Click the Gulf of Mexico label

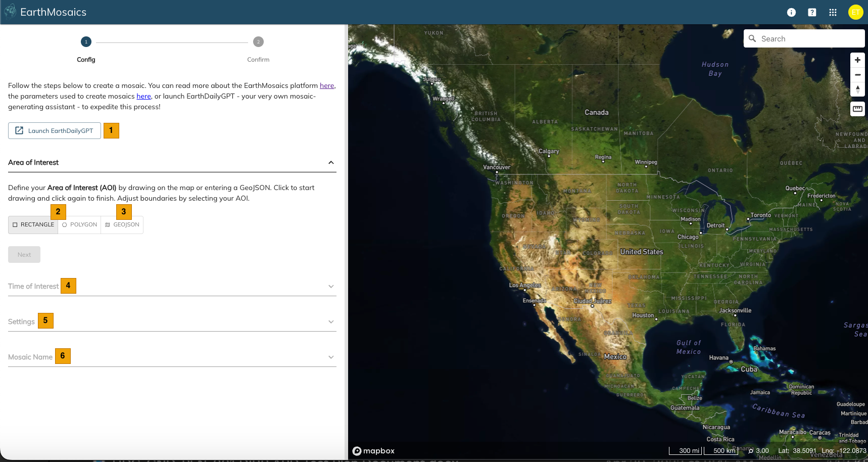689,347
